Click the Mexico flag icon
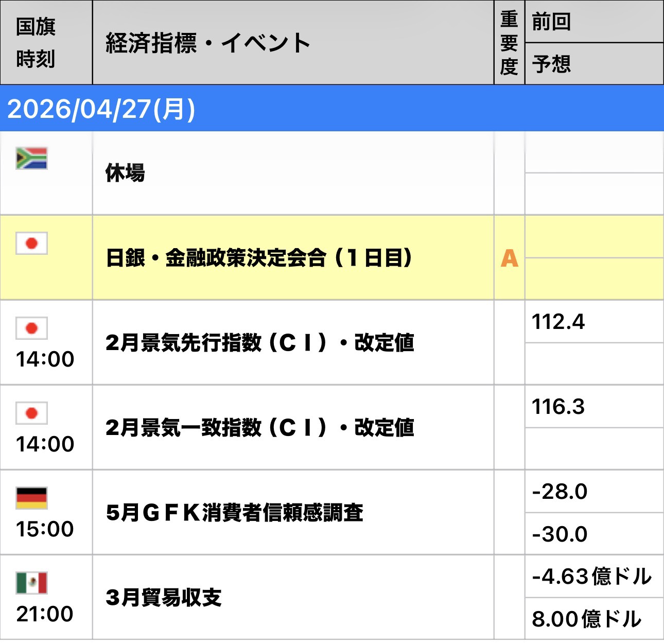 [x=31, y=583]
